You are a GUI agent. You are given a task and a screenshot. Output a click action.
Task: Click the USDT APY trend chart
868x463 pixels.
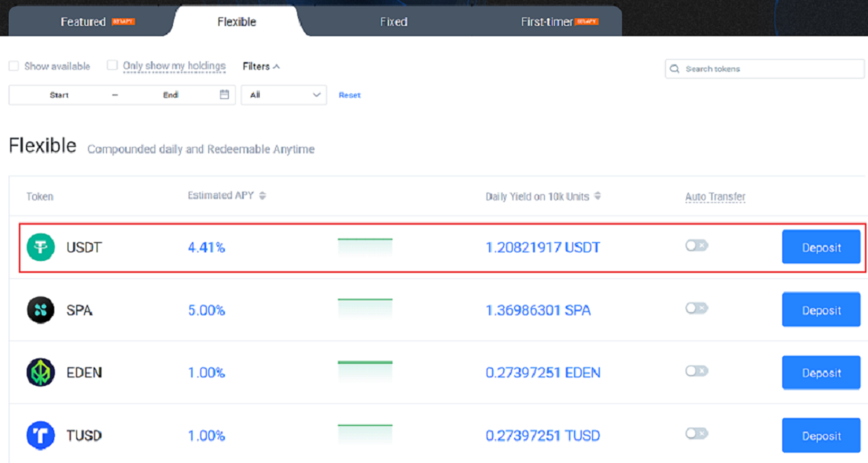point(365,246)
